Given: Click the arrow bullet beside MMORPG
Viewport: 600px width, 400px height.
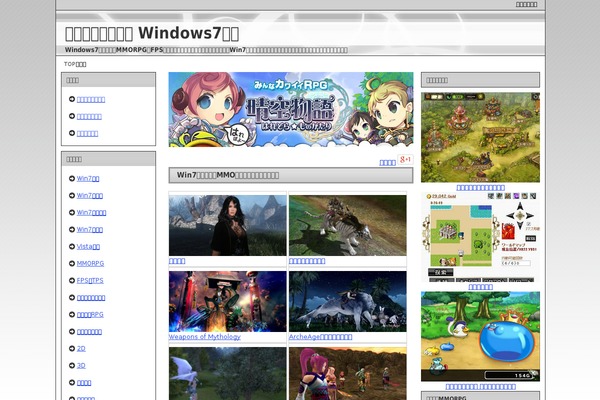Looking at the screenshot, I should [72, 263].
